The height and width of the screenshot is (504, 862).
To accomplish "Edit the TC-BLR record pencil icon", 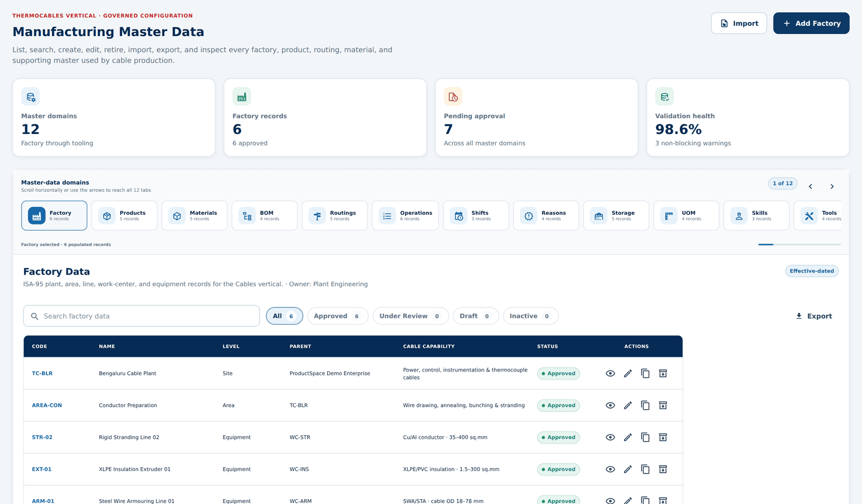I will (628, 373).
